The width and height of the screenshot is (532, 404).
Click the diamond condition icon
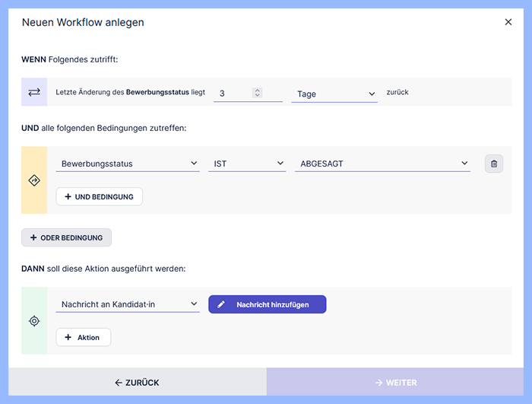pos(34,180)
